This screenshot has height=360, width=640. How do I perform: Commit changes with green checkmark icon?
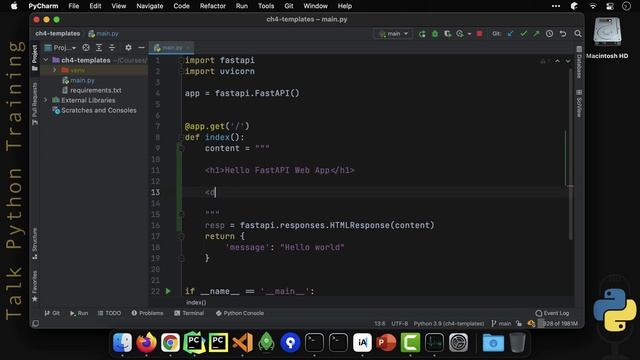tap(523, 34)
